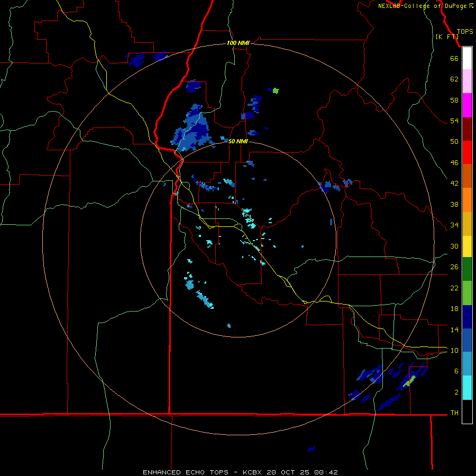Click the orange 38-42 K FT swatch
The height and width of the screenshot is (476, 476).
[x=467, y=200]
